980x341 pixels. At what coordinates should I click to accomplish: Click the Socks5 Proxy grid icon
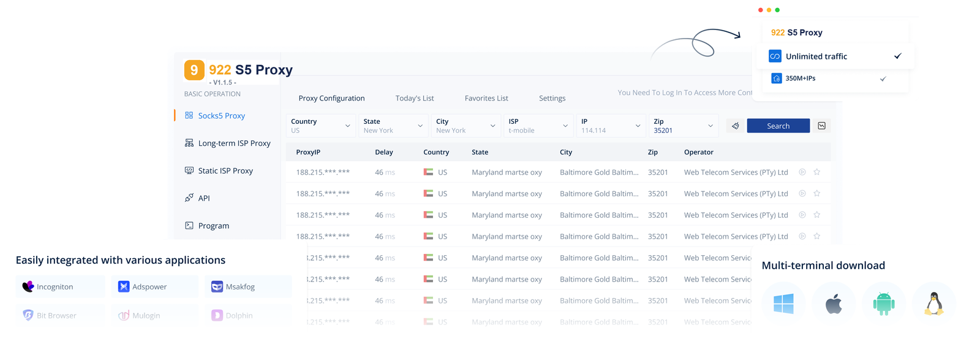pos(189,115)
